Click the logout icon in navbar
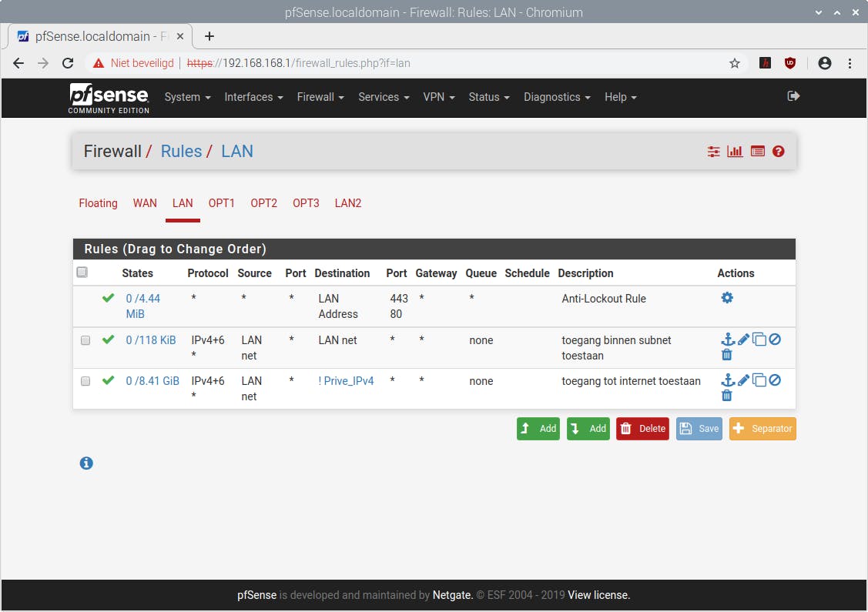 point(793,96)
